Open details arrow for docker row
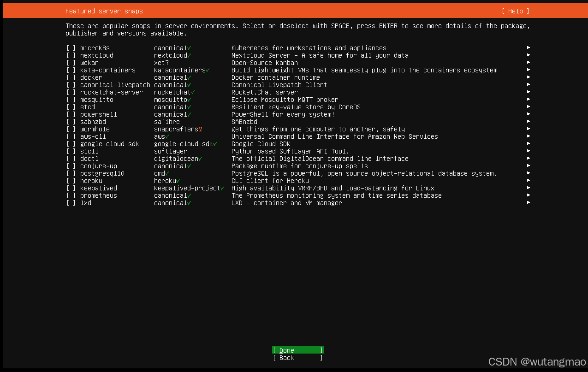The width and height of the screenshot is (588, 372). coord(529,77)
